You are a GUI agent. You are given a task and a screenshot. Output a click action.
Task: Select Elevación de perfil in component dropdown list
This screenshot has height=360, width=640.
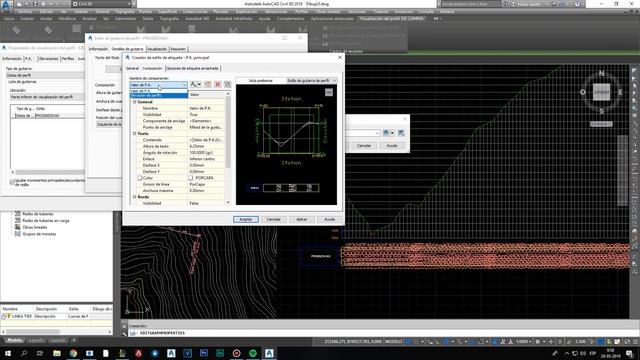coord(158,96)
